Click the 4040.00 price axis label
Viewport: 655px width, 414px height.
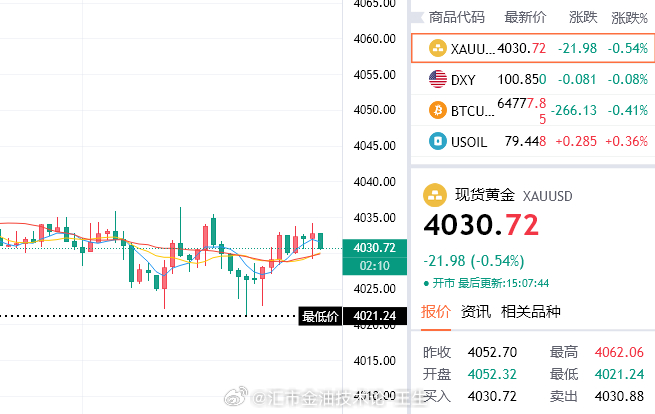click(375, 182)
